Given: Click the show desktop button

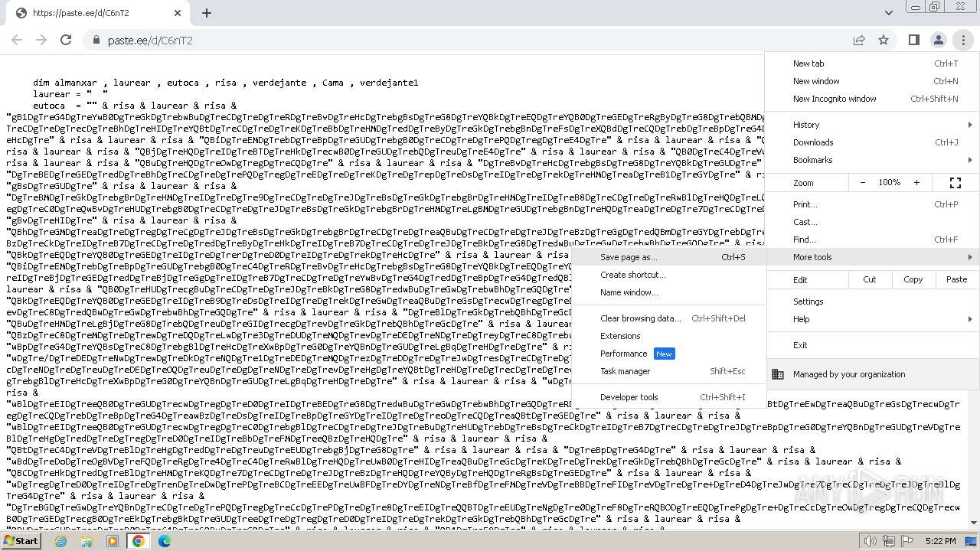Looking at the screenshot, I should tap(971, 541).
